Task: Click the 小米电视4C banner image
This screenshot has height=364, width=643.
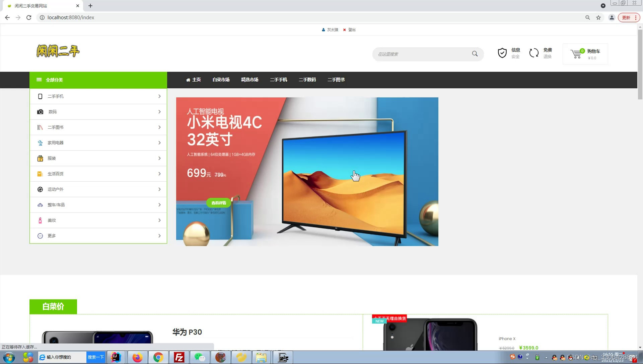Action: (307, 172)
